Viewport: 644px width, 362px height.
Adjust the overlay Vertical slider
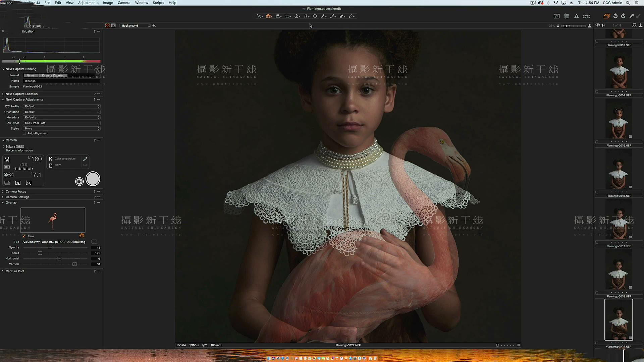74,264
